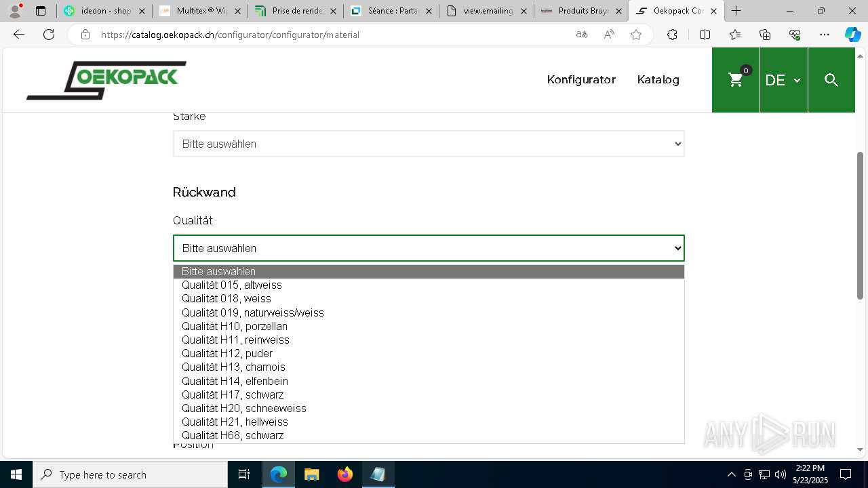Screen dimensions: 868x488
Task: Switch to the Multitex tab
Action: (199, 11)
